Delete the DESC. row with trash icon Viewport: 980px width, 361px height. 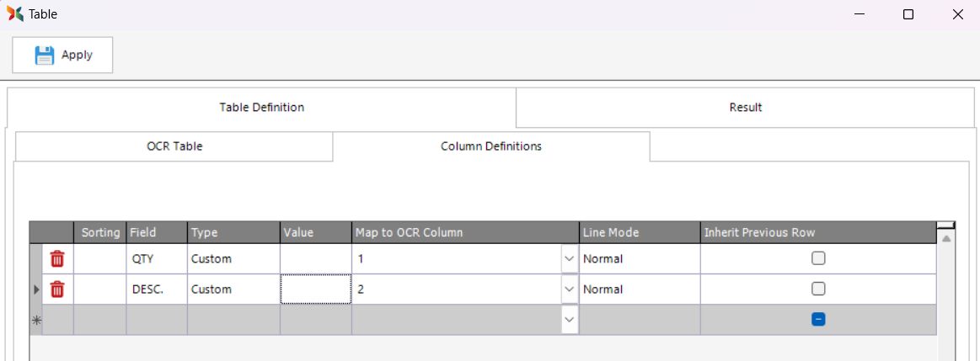coord(57,289)
